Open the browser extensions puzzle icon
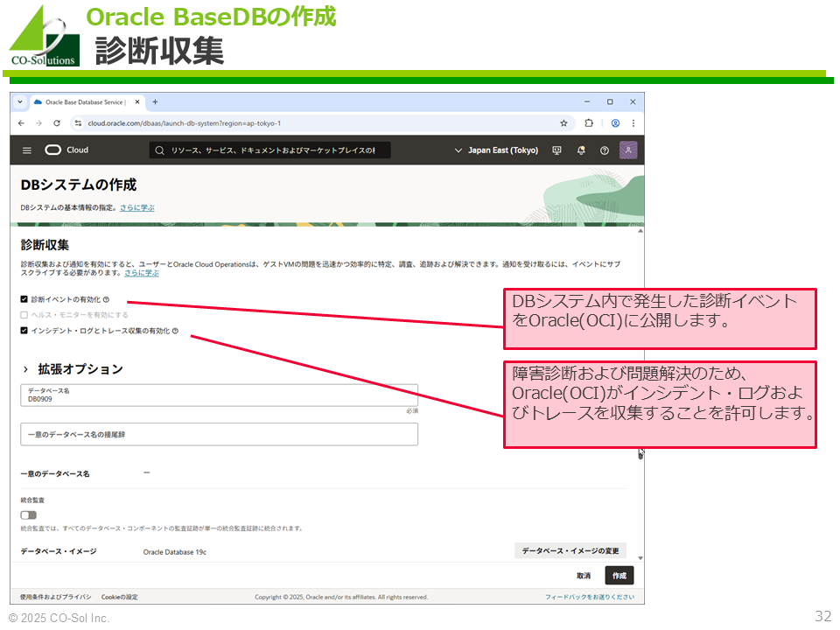Viewport: 840px width, 630px height. (x=589, y=123)
